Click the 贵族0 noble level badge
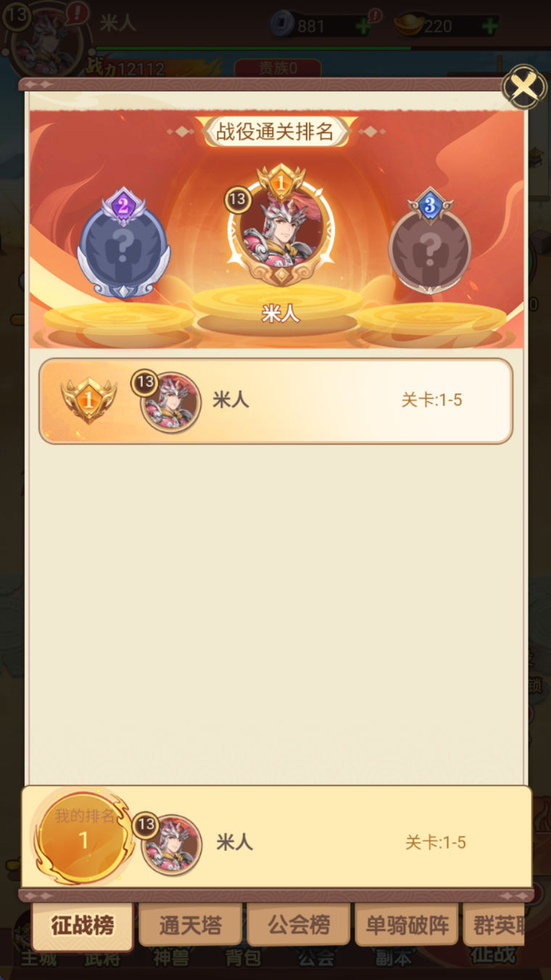This screenshot has height=980, width=551. click(x=278, y=69)
